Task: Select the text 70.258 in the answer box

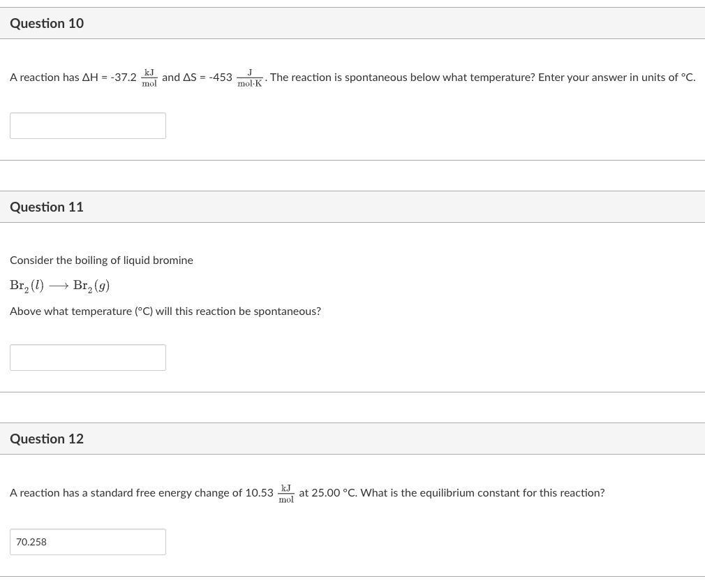Action: 31,542
